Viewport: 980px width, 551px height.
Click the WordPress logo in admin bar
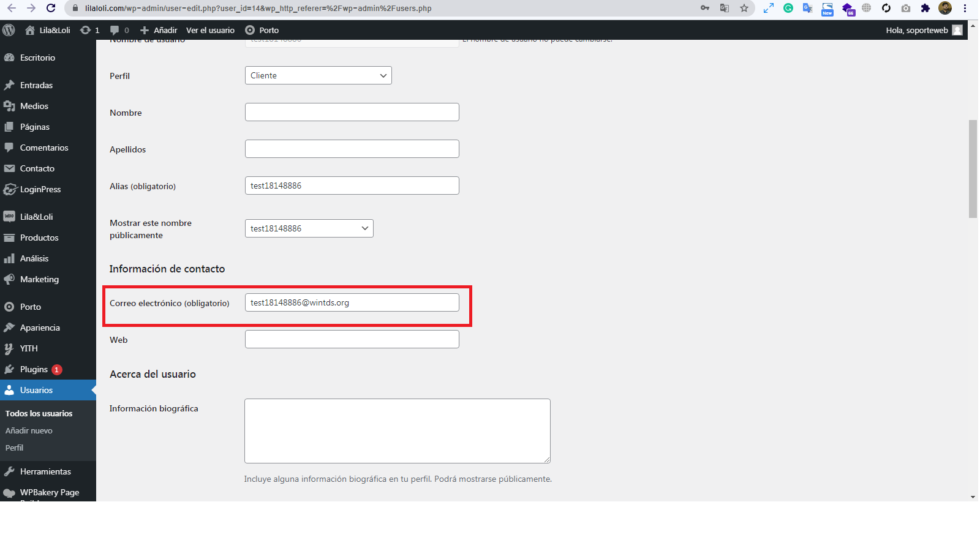9,30
